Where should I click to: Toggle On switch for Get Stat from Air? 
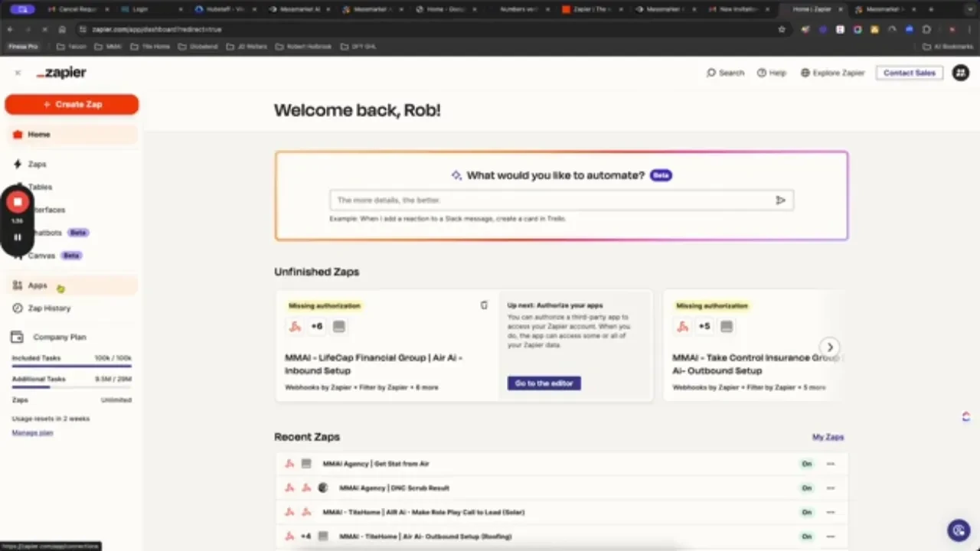point(806,464)
